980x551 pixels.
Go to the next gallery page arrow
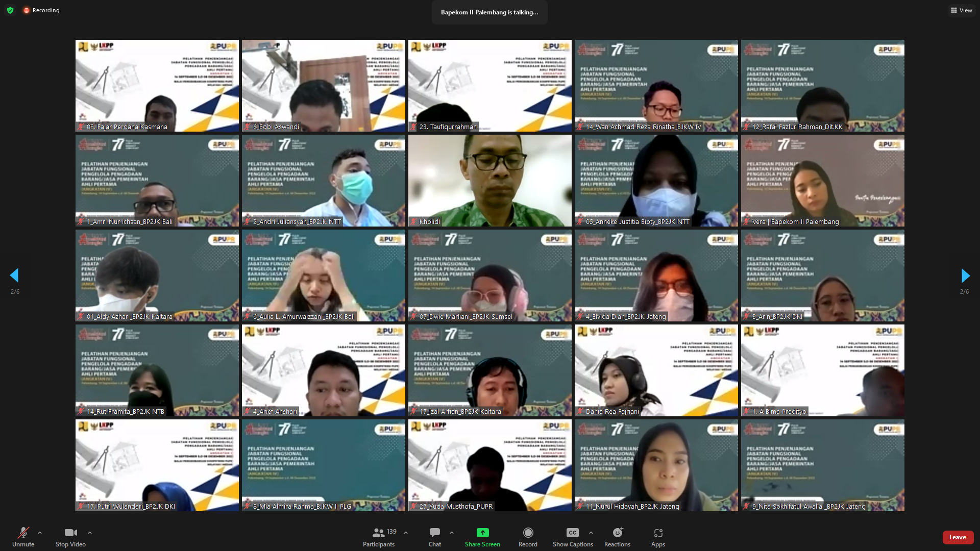coord(965,275)
